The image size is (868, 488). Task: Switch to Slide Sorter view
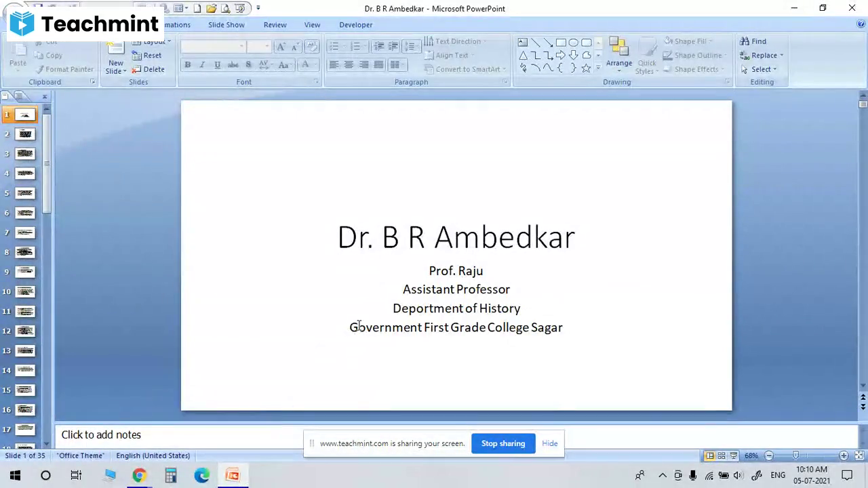coord(722,455)
